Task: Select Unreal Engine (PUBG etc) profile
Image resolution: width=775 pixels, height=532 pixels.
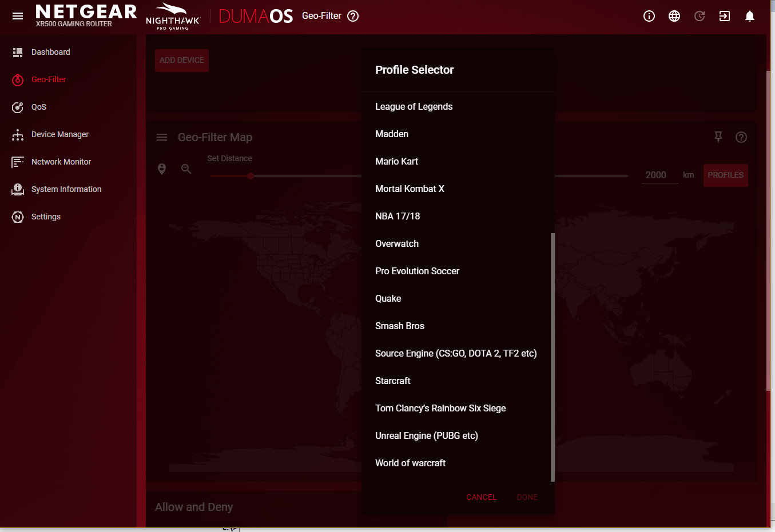Action: click(x=456, y=435)
